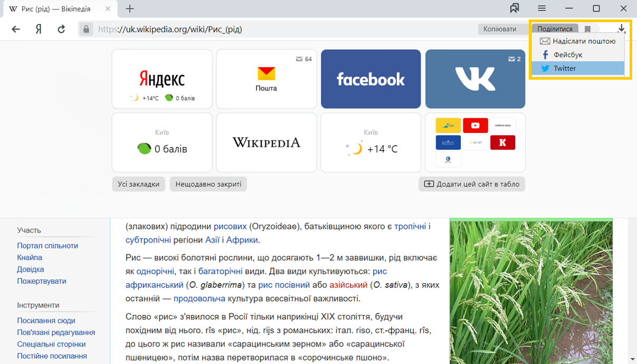Follow the продовольча article link
The height and width of the screenshot is (364, 637).
199,299
